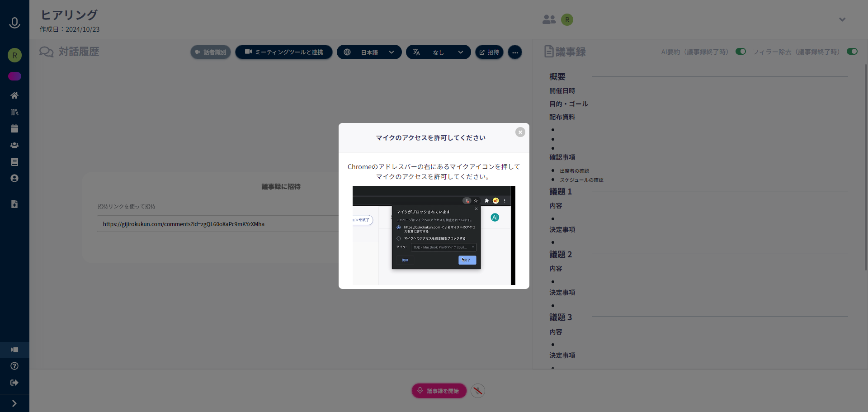Toggle 話者識別 speaker identification

pos(211,52)
